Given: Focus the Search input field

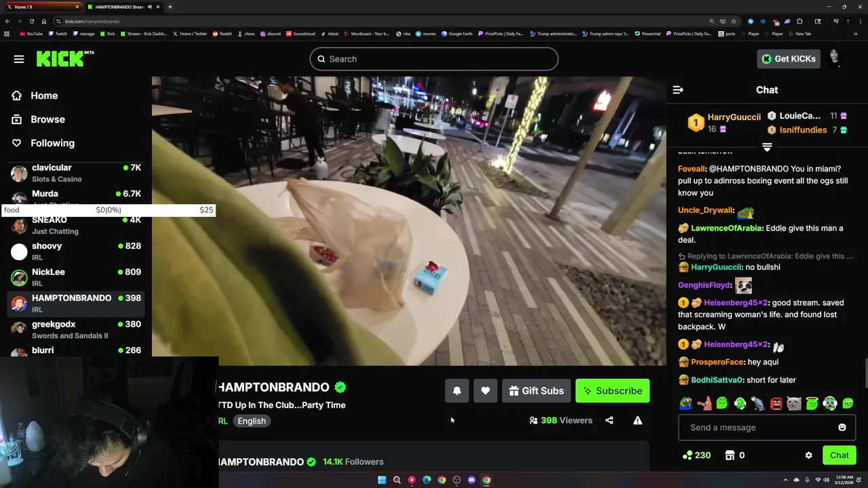Looking at the screenshot, I should [434, 59].
